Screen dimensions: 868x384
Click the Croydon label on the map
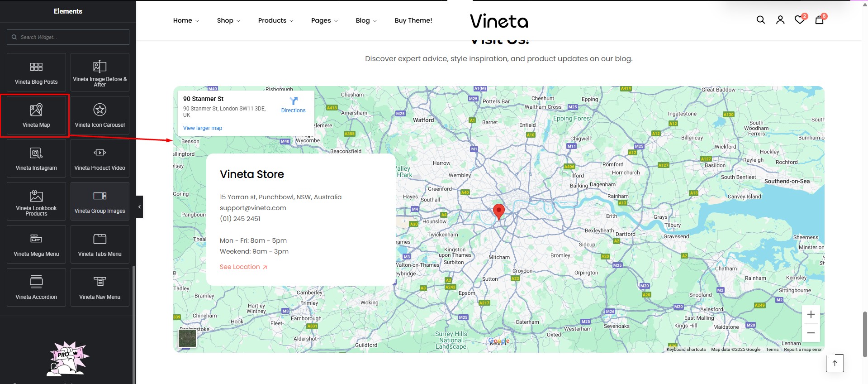(x=522, y=271)
